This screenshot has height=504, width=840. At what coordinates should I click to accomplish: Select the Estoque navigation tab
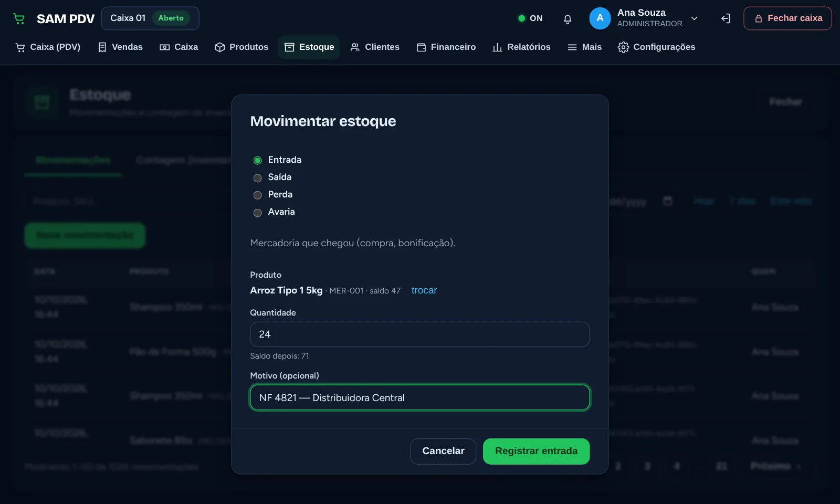(x=309, y=47)
